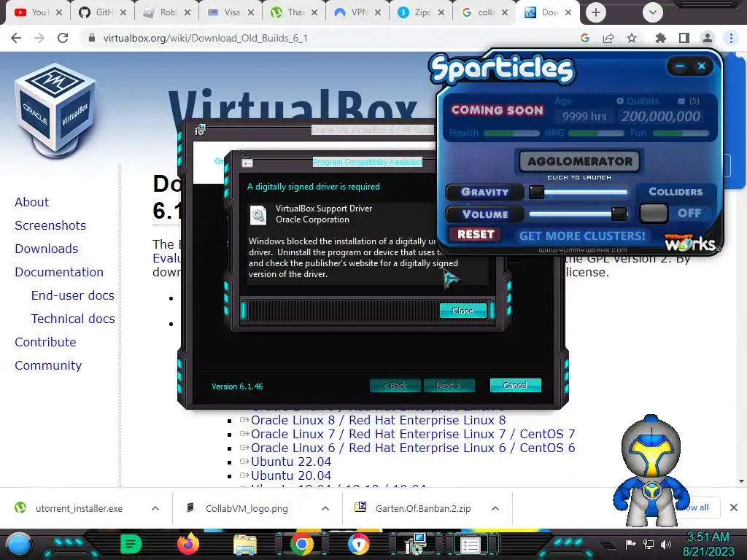This screenshot has width=747, height=560.
Task: Open the Start orb on taskbar
Action: pos(19,544)
